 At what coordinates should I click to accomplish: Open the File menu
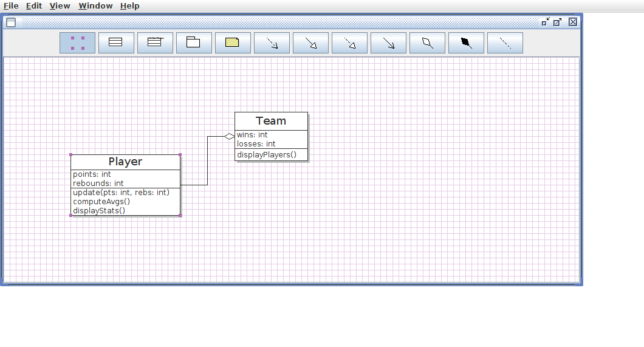[x=11, y=5]
